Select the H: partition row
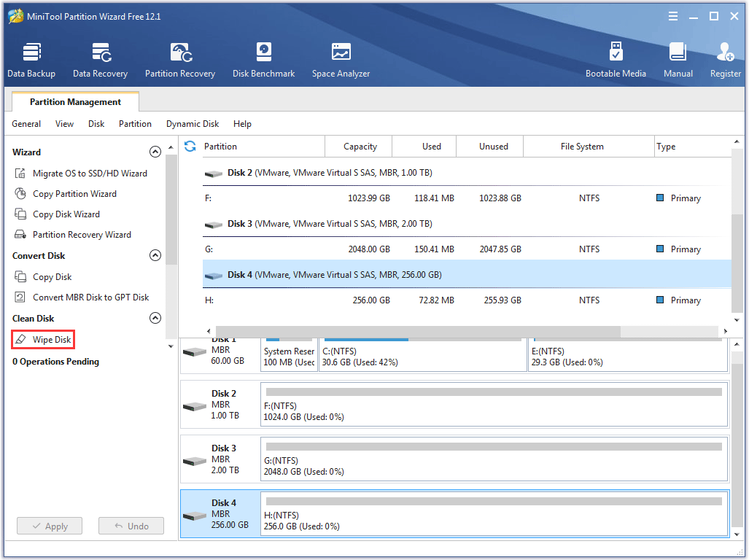749x560 pixels. pyautogui.click(x=467, y=300)
